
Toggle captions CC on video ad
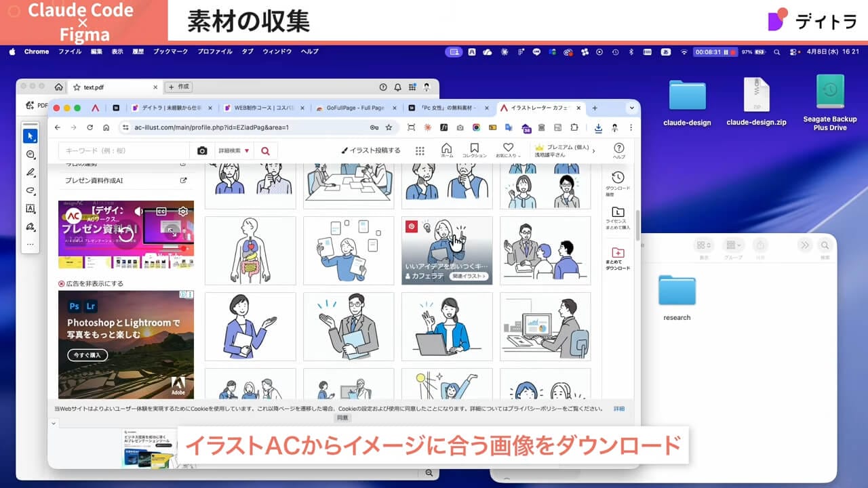[161, 211]
